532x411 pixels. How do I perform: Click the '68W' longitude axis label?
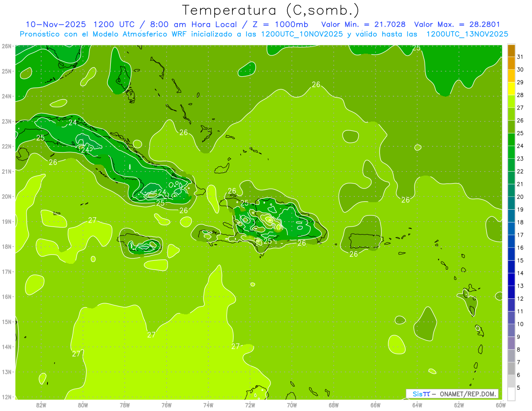tap(334, 405)
